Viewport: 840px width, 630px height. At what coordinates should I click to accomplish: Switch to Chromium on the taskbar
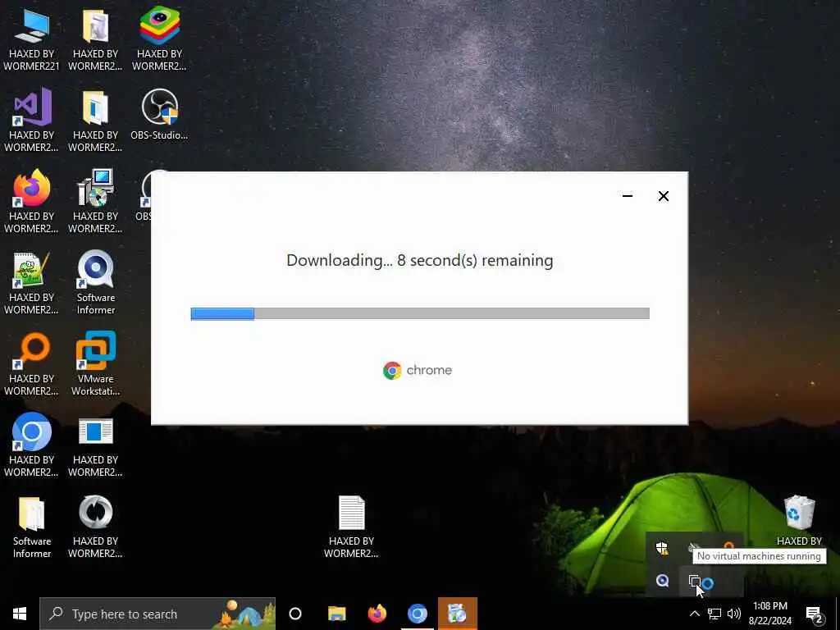click(x=418, y=614)
